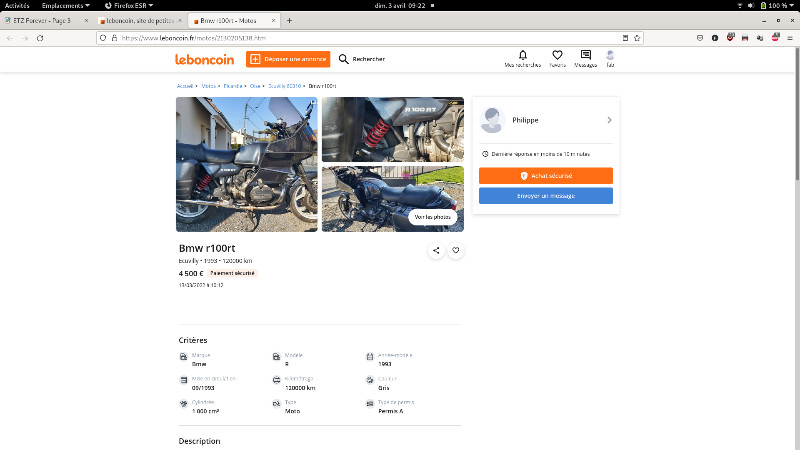Screen dimensions: 800x450
Task: Open system volume indicator
Action: [751, 6]
